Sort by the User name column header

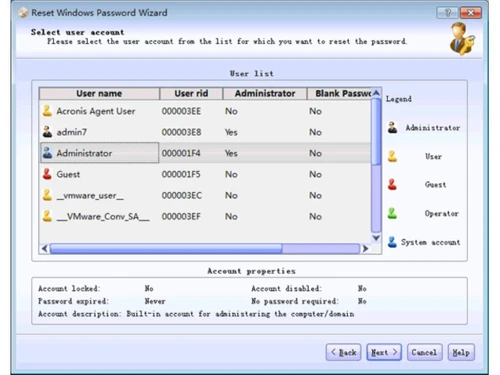[99, 94]
